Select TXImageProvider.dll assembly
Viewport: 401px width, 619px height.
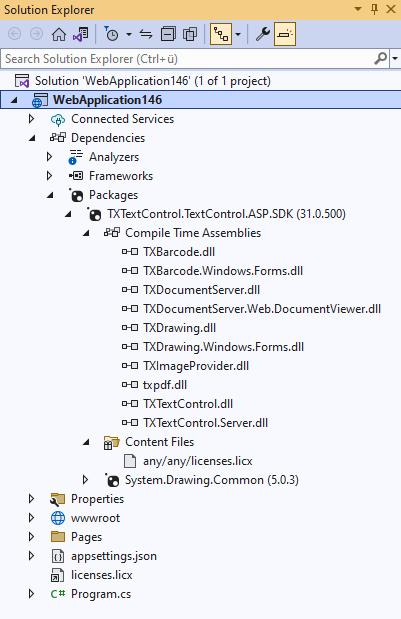click(196, 366)
